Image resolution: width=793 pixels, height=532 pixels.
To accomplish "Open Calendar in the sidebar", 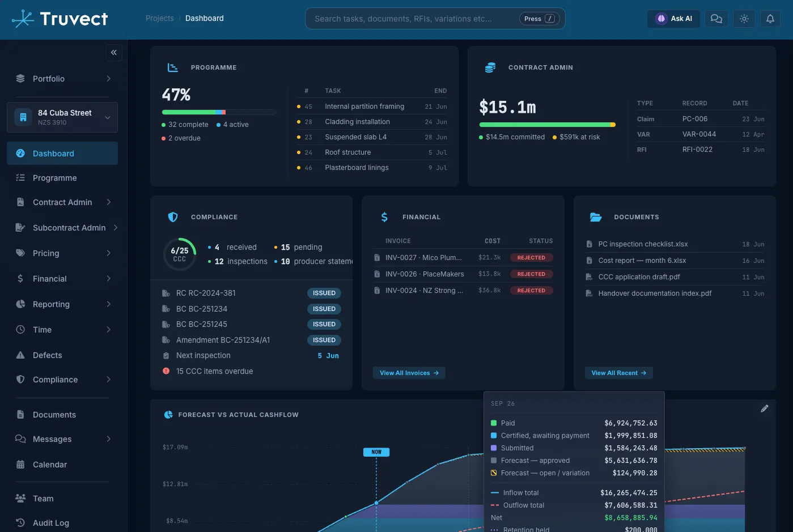I will tap(62, 465).
